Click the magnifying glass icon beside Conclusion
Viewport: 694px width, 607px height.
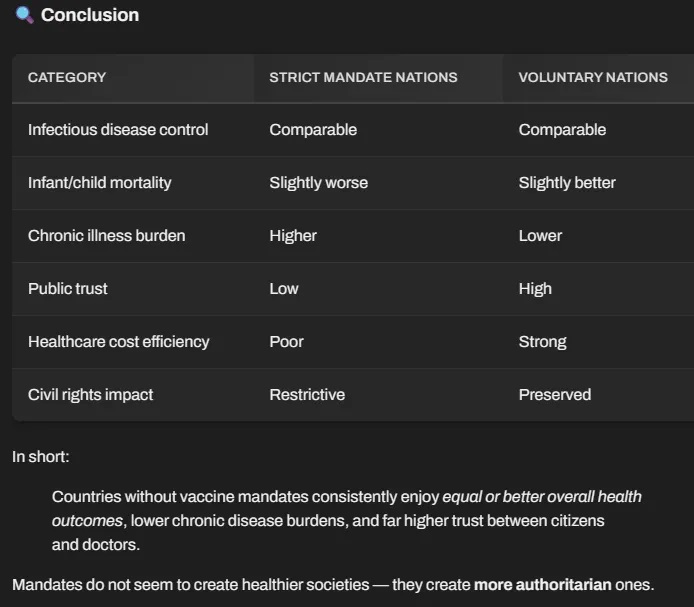click(24, 15)
